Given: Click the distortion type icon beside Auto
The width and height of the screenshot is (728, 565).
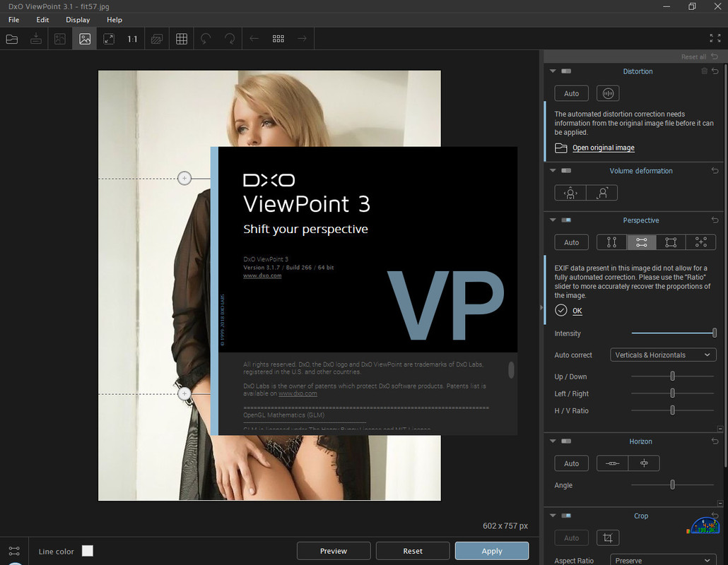Looking at the screenshot, I should [x=608, y=93].
